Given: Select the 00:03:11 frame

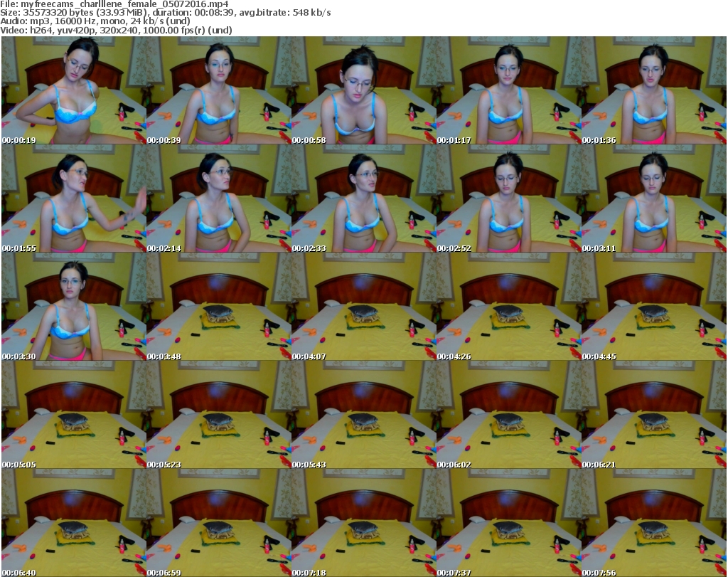Looking at the screenshot, I should (654, 198).
